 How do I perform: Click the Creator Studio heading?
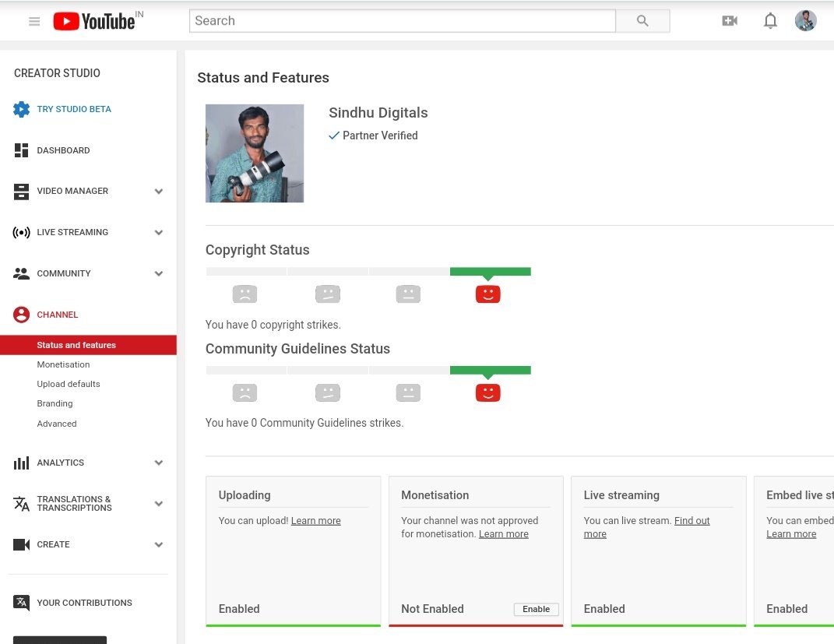tap(57, 73)
